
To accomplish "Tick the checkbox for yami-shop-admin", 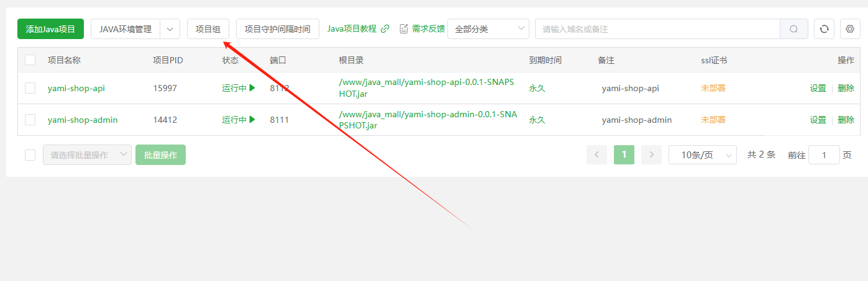I will coord(30,120).
